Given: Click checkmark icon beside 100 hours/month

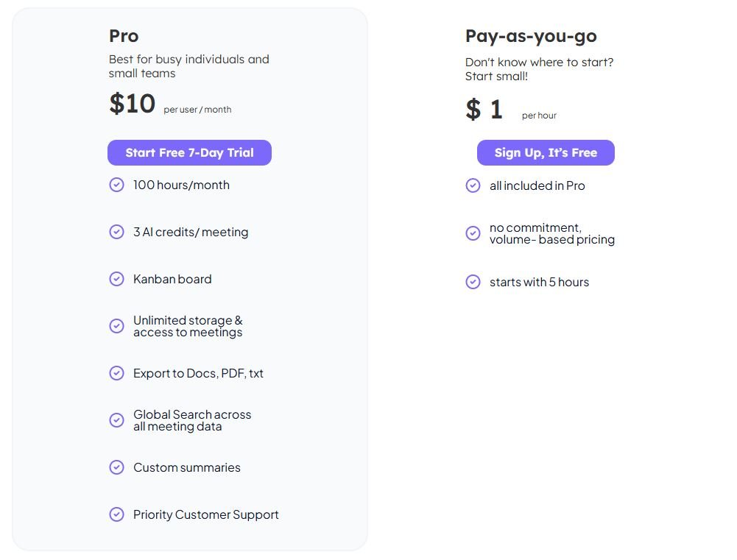Looking at the screenshot, I should (116, 185).
